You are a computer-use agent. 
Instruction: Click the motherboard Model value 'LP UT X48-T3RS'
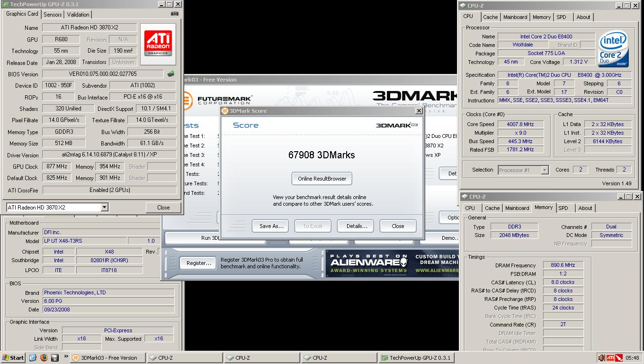click(85, 241)
